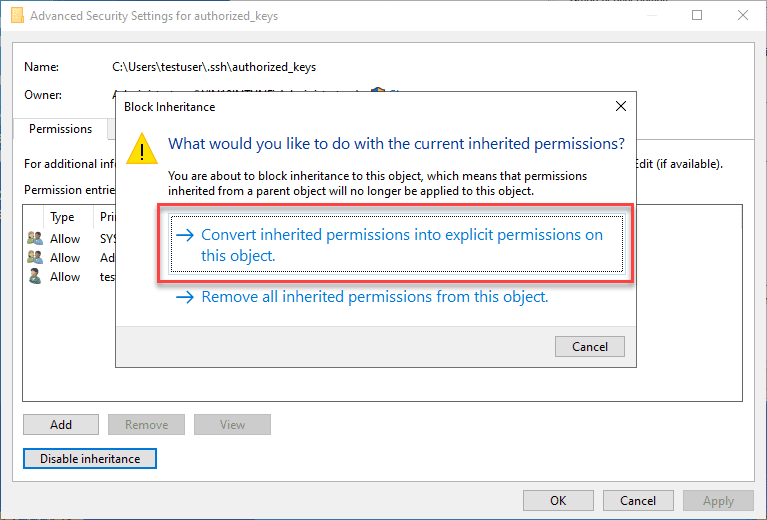Click the Apply button
The height and width of the screenshot is (520, 767).
(718, 501)
